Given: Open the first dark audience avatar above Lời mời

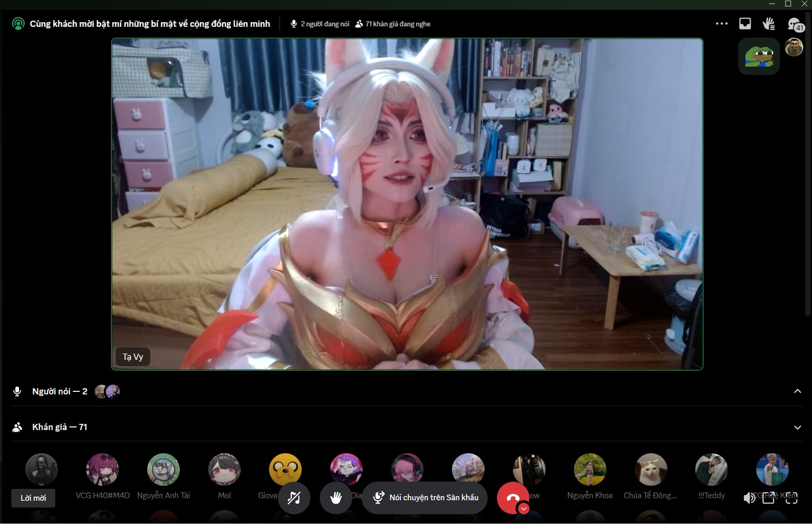Looking at the screenshot, I should pos(41,469).
